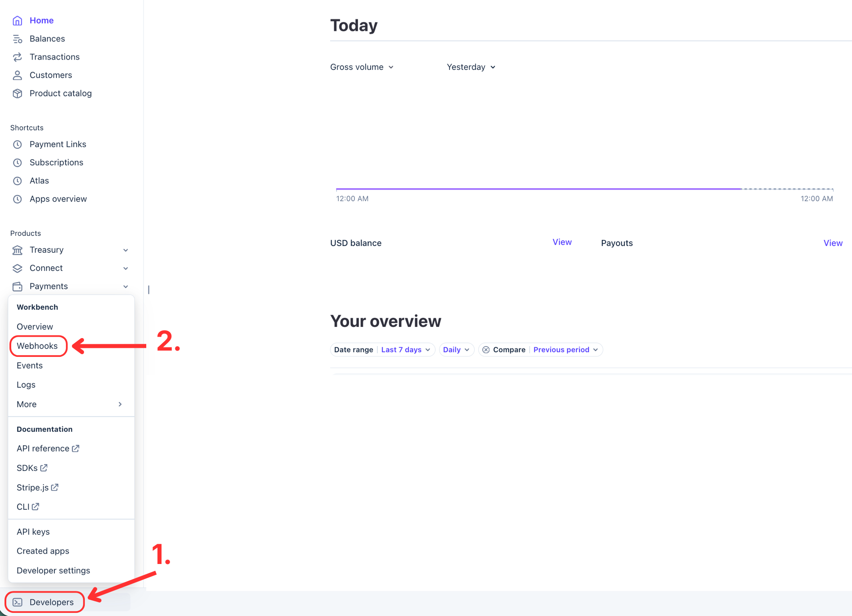
Task: Click the clock icon beside Payment Links
Action: point(17,144)
